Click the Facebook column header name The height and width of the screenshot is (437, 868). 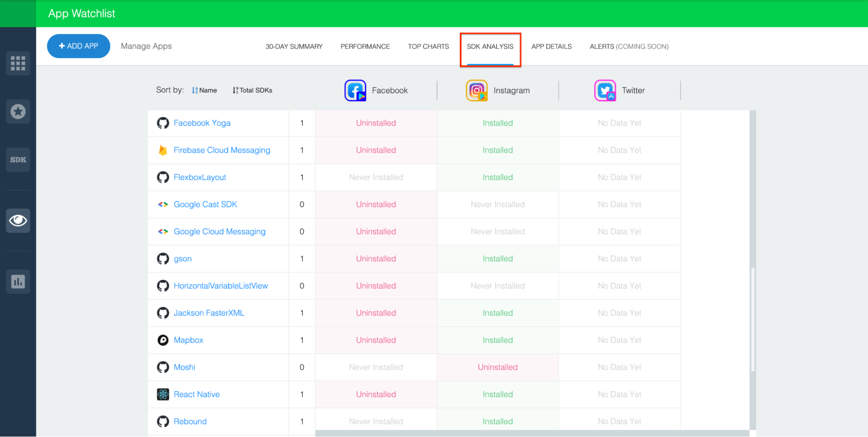tap(390, 90)
